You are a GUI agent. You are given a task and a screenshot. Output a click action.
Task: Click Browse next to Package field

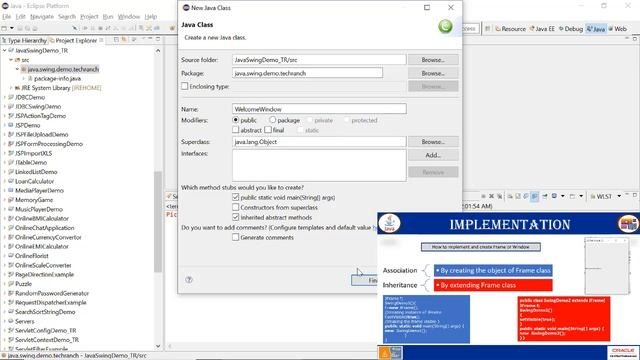coord(433,73)
